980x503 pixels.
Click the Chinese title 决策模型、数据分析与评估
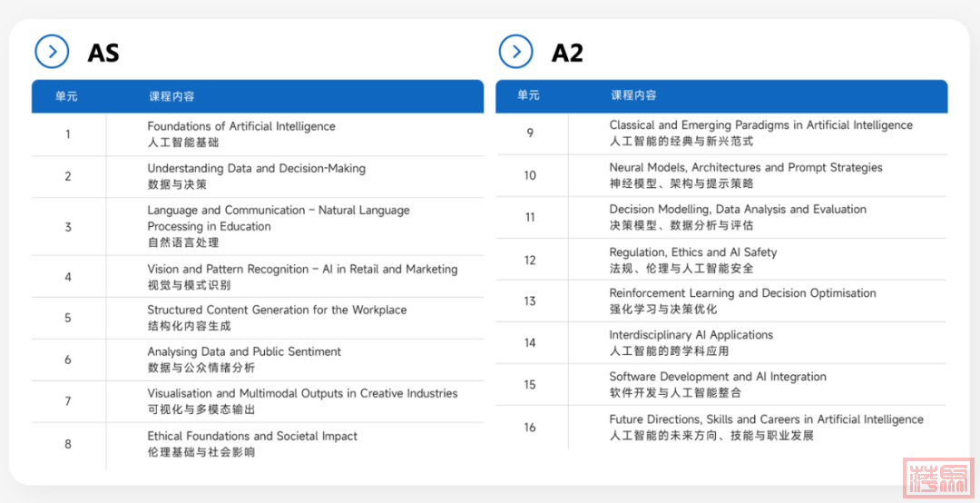tap(681, 226)
